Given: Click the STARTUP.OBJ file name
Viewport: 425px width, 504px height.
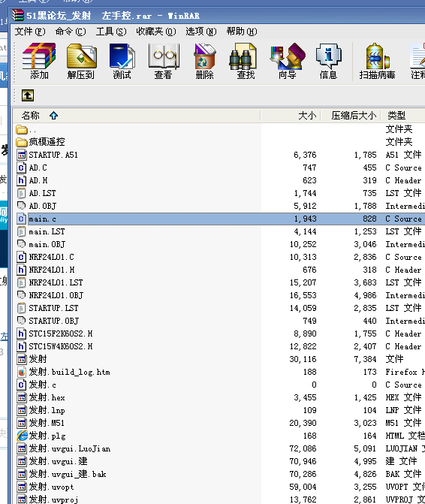Looking at the screenshot, I should [54, 321].
